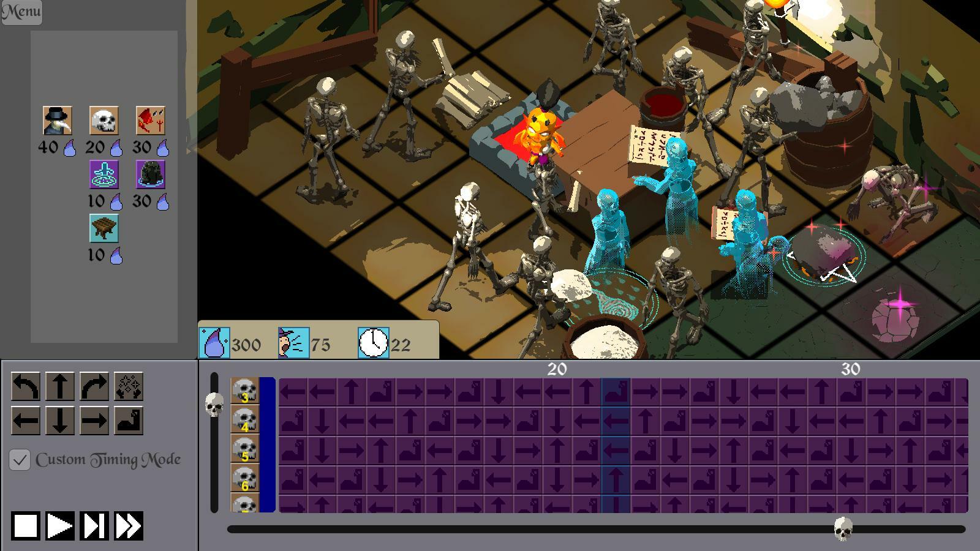The image size is (980, 551).
Task: Choose the purple summoning circle item
Action: tap(104, 174)
